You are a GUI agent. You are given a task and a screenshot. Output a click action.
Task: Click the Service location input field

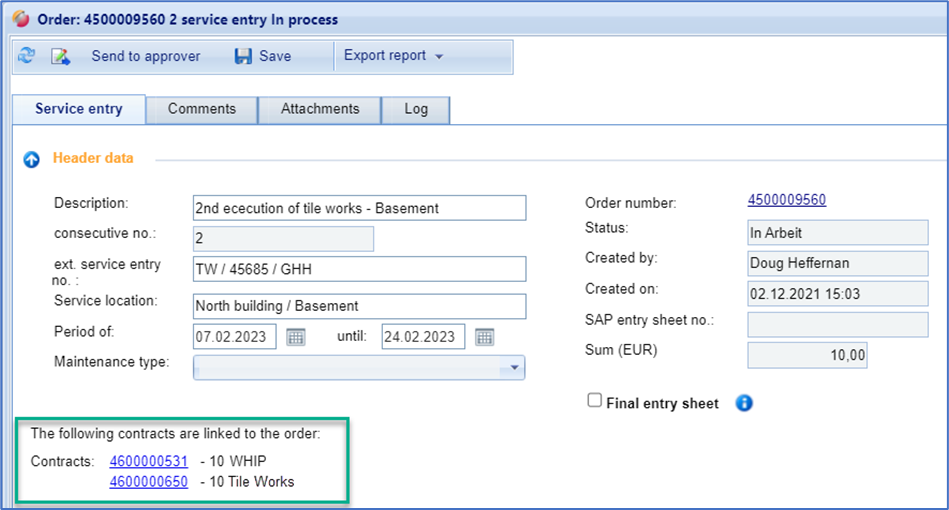(358, 306)
